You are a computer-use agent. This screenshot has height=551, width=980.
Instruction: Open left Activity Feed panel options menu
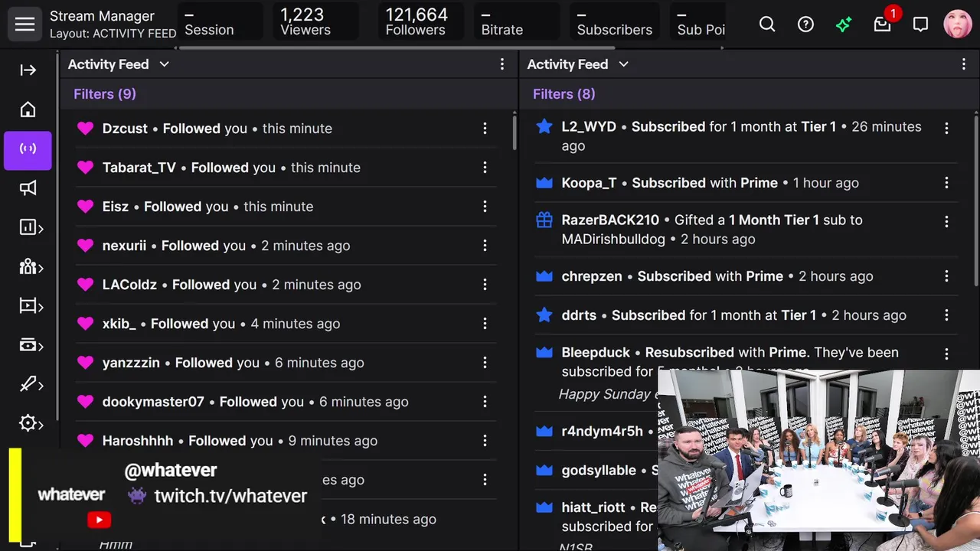pos(502,64)
